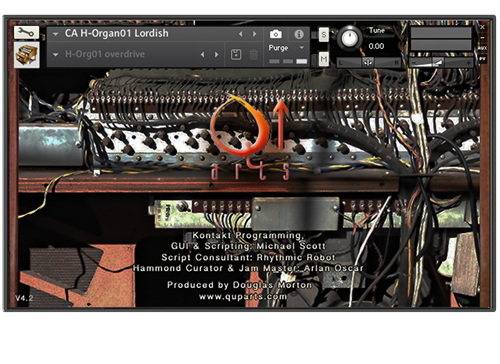Toggle the PV button in header
Screen dimensions: 500x364
point(482,59)
